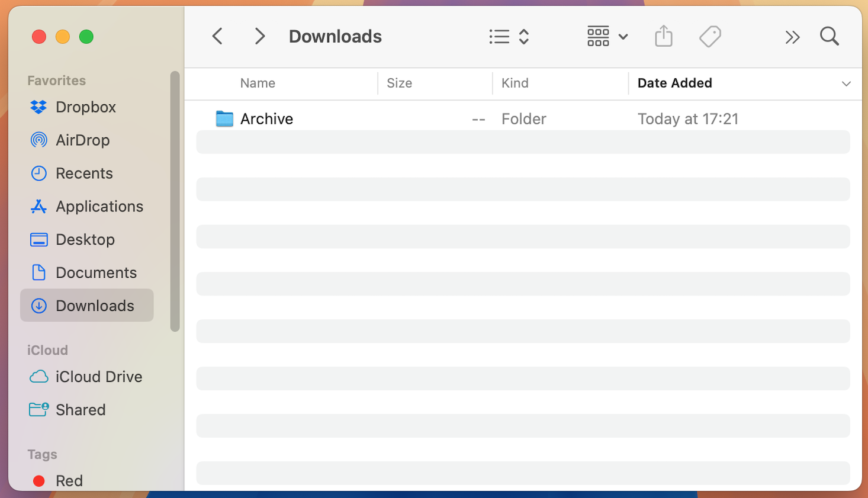Sort files by Size column
This screenshot has width=868, height=498.
click(x=399, y=83)
